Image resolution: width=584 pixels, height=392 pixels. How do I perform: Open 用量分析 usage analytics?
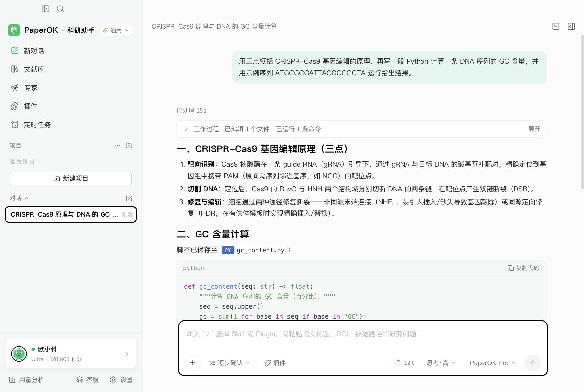[x=27, y=380]
